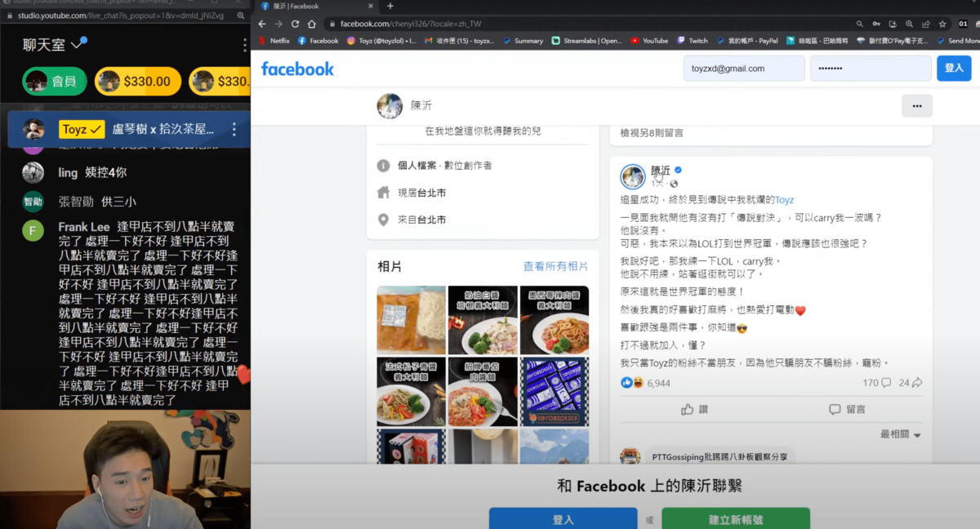Click the password input field
This screenshot has height=529, width=980.
click(871, 69)
